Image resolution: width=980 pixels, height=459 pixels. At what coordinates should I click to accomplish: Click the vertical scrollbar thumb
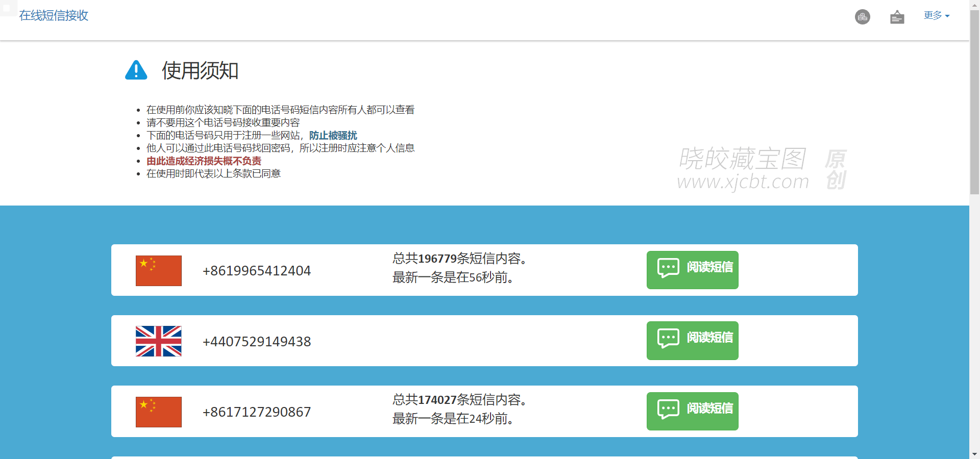pos(975,102)
